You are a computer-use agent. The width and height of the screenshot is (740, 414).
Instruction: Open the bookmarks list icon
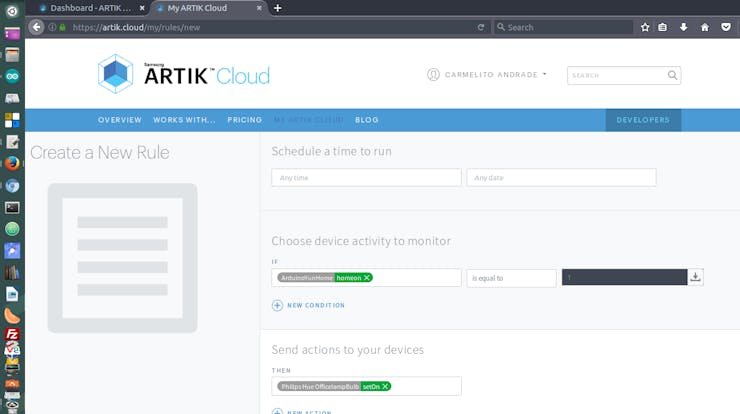(x=663, y=27)
